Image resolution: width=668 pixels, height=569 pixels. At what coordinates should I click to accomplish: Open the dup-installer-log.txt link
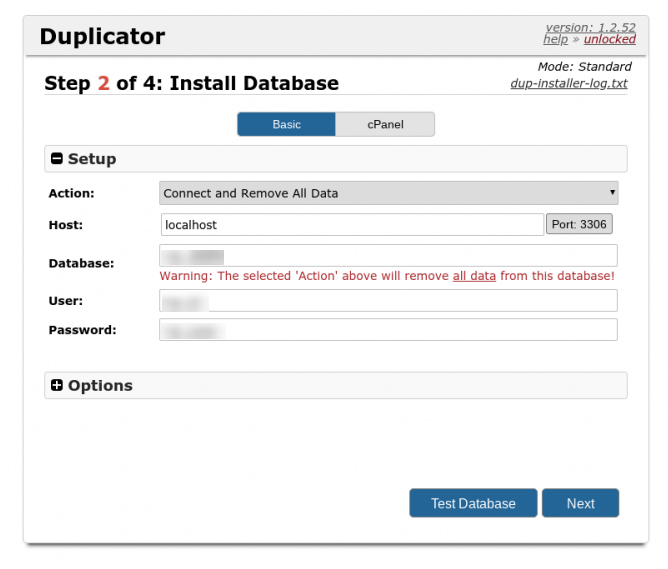[569, 83]
